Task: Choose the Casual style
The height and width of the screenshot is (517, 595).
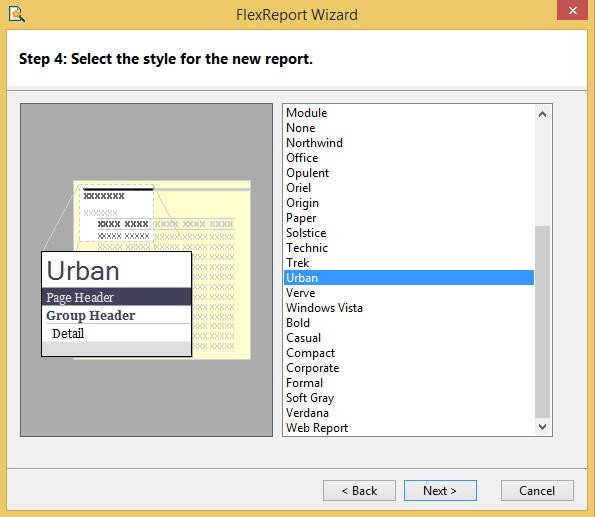Action: [409, 338]
